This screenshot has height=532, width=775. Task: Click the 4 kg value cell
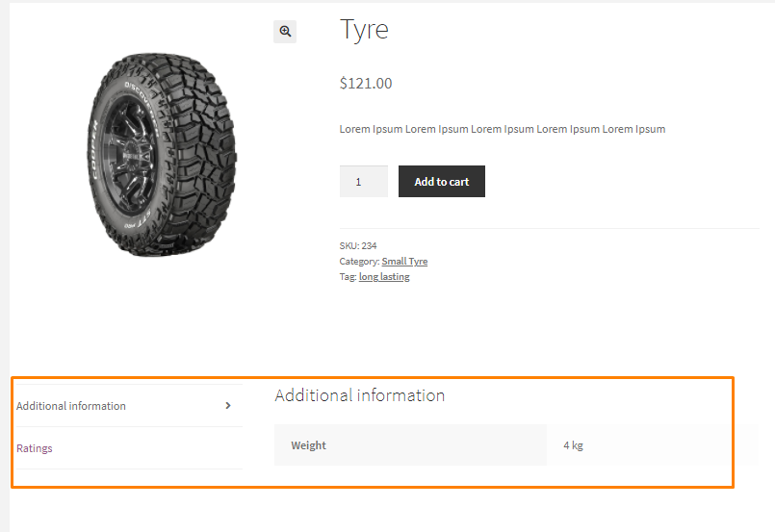click(653, 445)
